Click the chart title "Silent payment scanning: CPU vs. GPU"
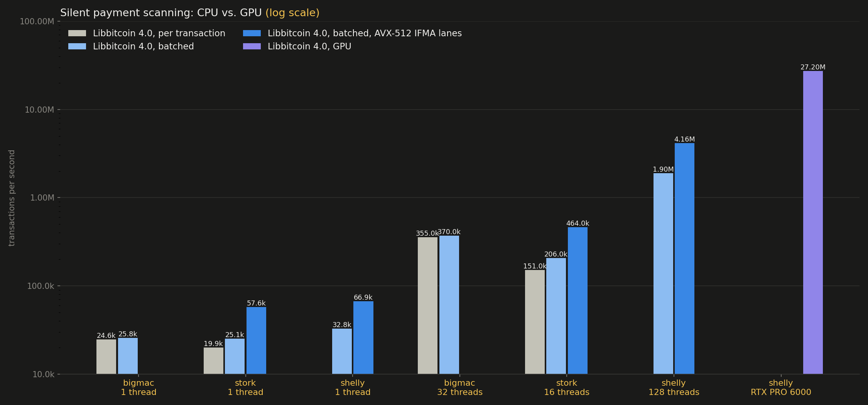Image resolution: width=868 pixels, height=405 pixels. pyautogui.click(x=161, y=13)
